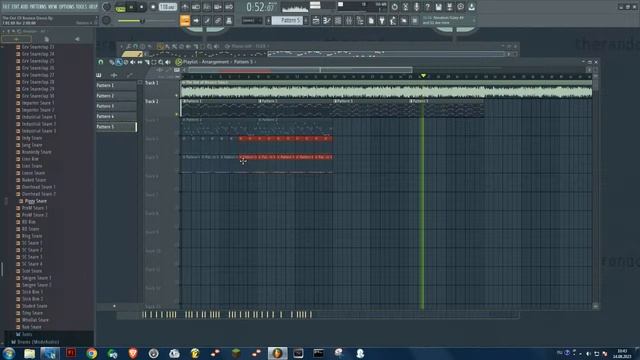
Task: Select Pattern 5 in the pattern picker
Action: pos(116,127)
